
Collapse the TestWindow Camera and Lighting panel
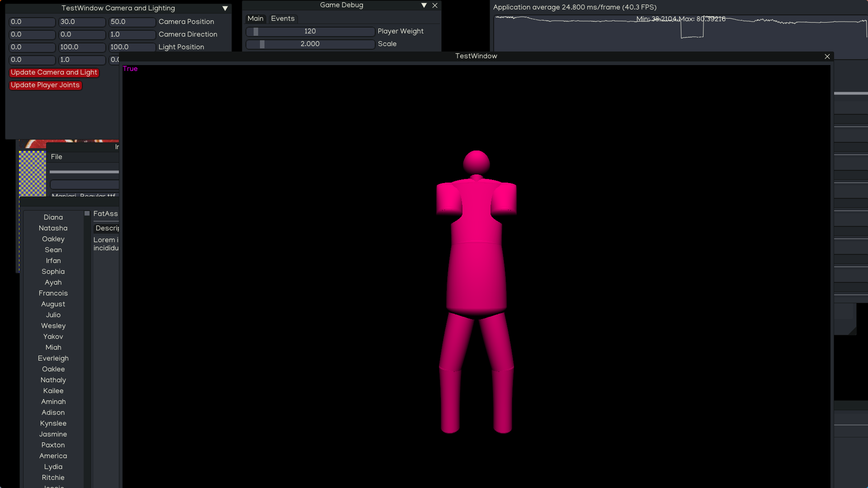(x=225, y=8)
